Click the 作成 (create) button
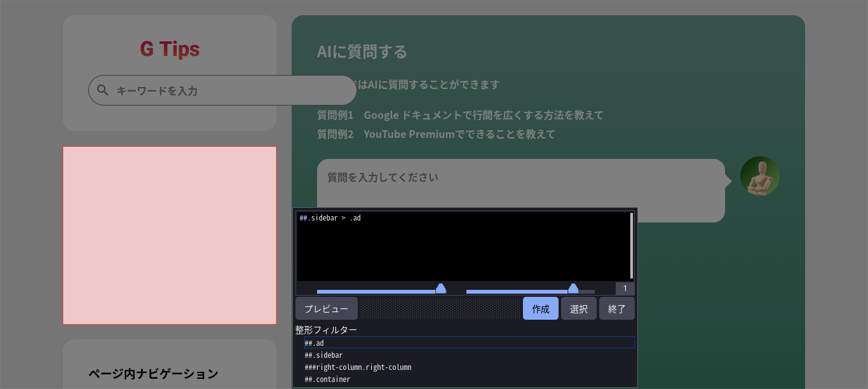This screenshot has height=389, width=868. pyautogui.click(x=541, y=308)
